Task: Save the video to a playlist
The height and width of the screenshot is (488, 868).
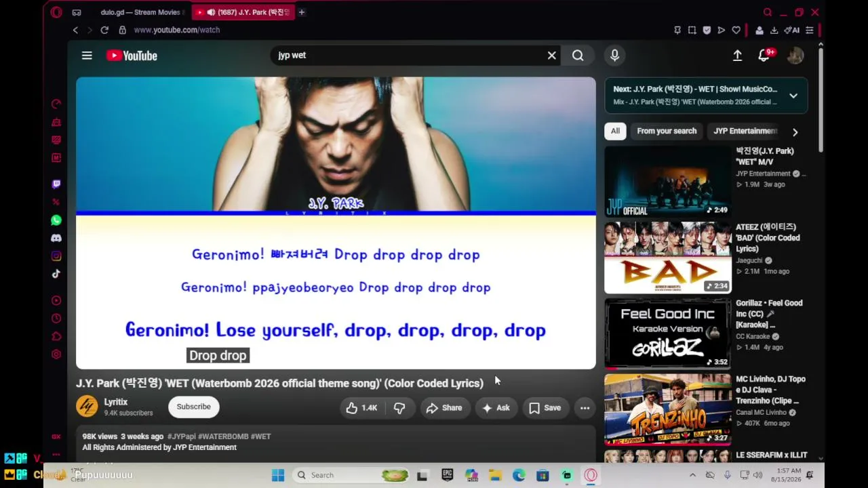Action: point(545,408)
